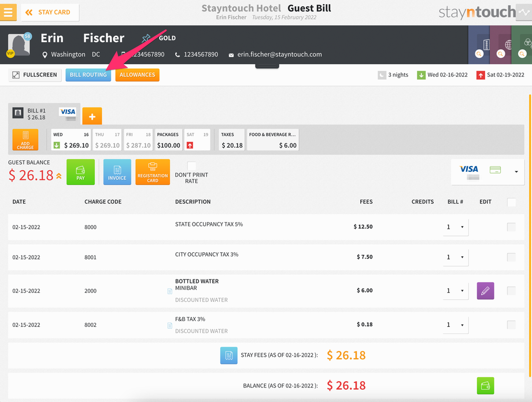Click the envelope email icon
532x402 pixels.
[231, 55]
